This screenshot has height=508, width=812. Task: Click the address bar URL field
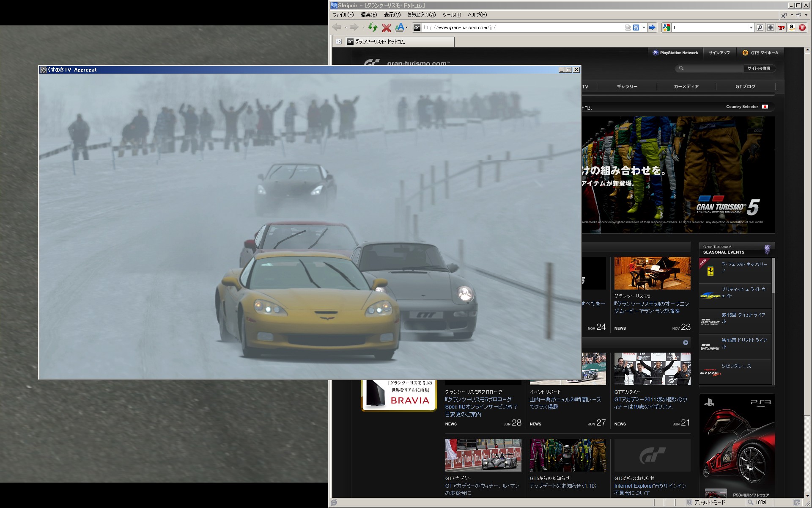pyautogui.click(x=523, y=28)
